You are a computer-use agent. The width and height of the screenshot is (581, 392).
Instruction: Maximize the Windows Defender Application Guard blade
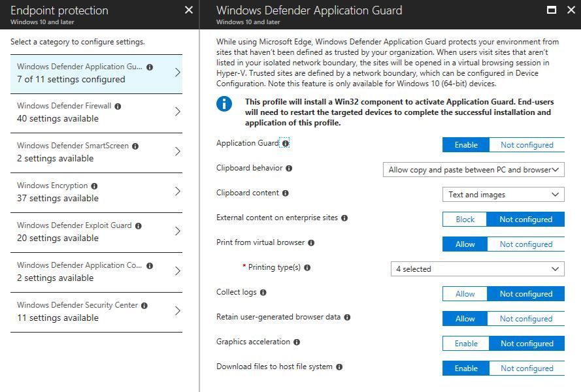click(x=552, y=10)
